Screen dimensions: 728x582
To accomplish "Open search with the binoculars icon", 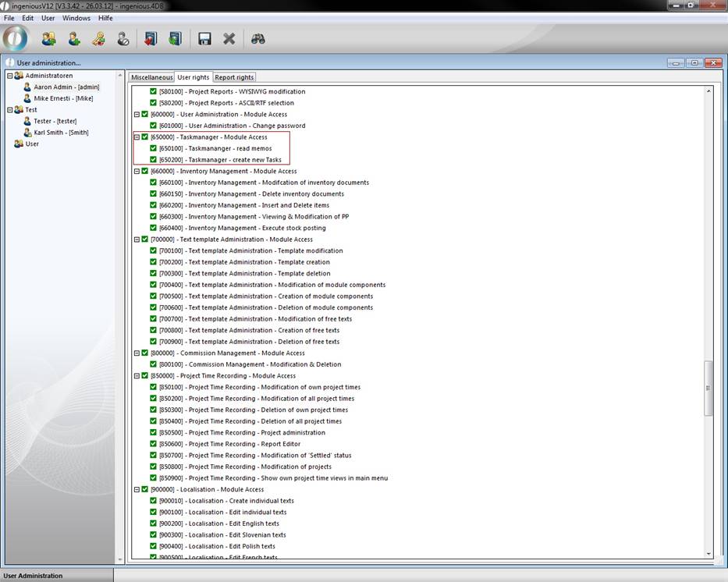I will (x=258, y=38).
